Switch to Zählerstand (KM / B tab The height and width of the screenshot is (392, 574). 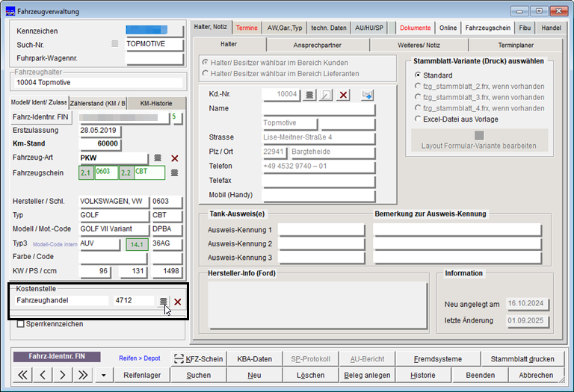pos(97,103)
